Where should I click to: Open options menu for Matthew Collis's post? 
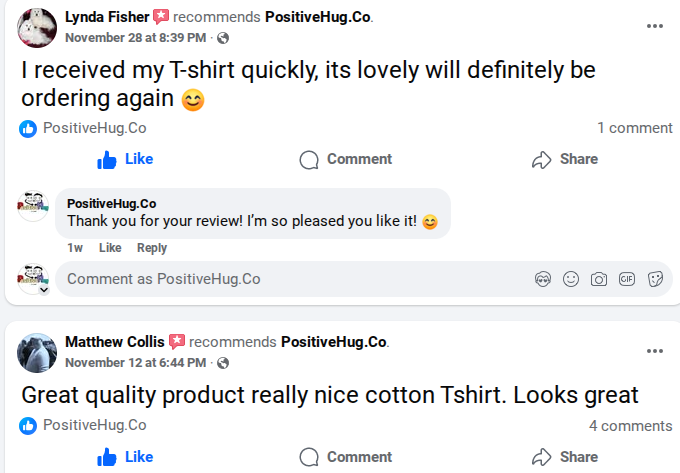(x=655, y=351)
